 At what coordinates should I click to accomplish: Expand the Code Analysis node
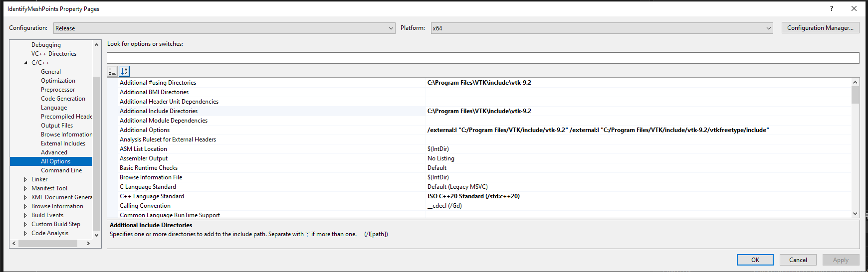25,233
